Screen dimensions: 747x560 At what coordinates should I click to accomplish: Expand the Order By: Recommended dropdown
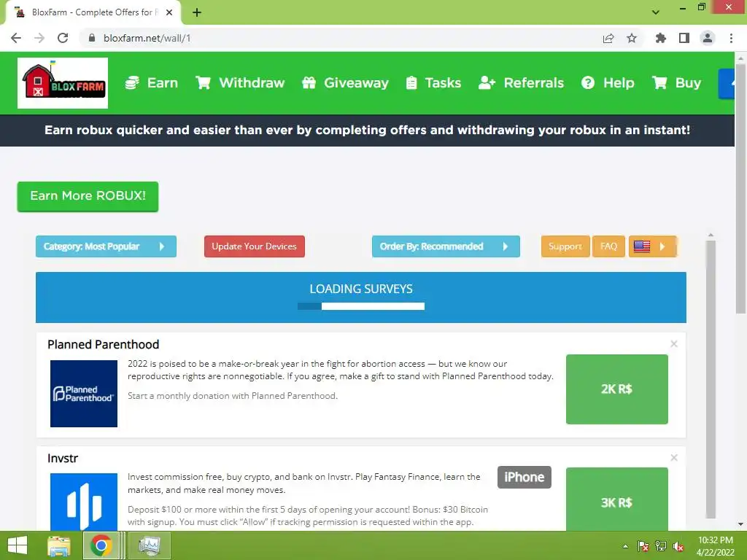click(x=446, y=246)
